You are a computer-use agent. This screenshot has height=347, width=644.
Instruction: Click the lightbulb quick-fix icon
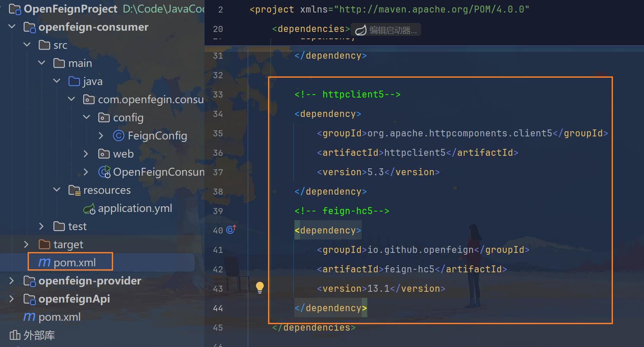[259, 288]
